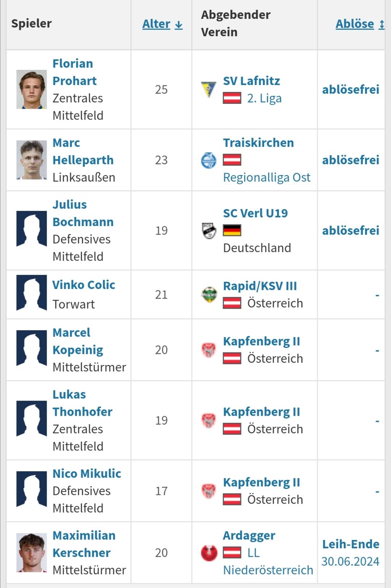Click the Traiskirchen club crest icon
The image size is (391, 588).
[x=209, y=160]
